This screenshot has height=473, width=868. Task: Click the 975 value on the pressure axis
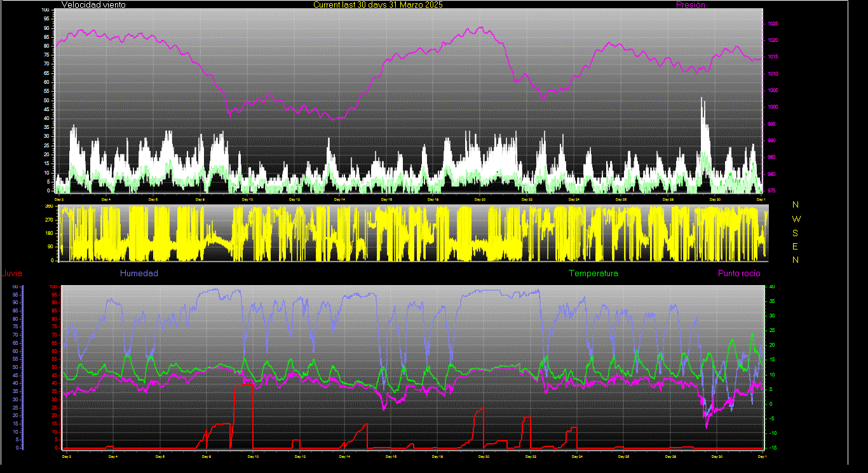click(x=771, y=190)
